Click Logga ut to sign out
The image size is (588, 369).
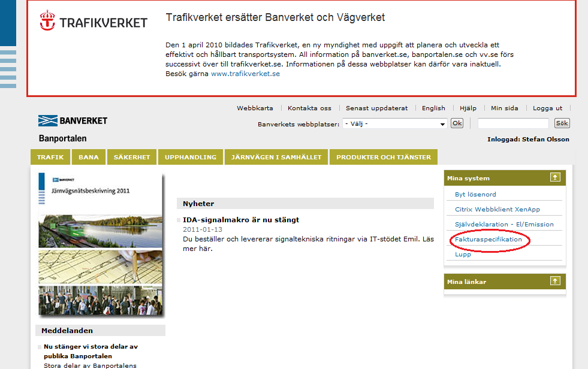[x=547, y=108]
